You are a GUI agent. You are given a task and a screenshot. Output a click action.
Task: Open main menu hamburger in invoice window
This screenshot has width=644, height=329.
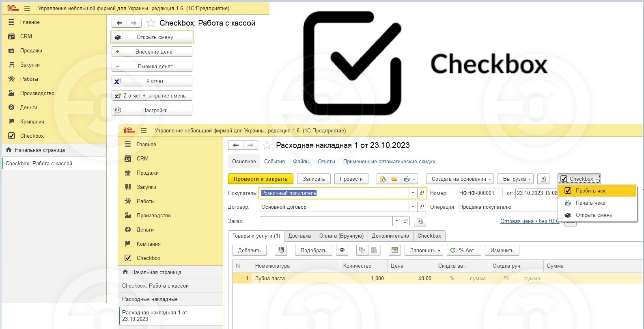[x=144, y=130]
